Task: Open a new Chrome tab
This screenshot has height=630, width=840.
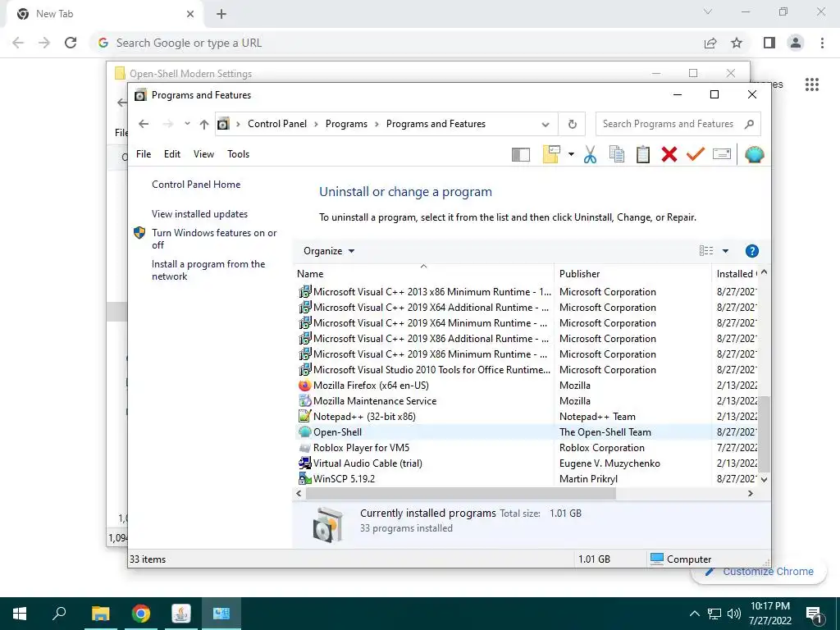Action: [221, 14]
